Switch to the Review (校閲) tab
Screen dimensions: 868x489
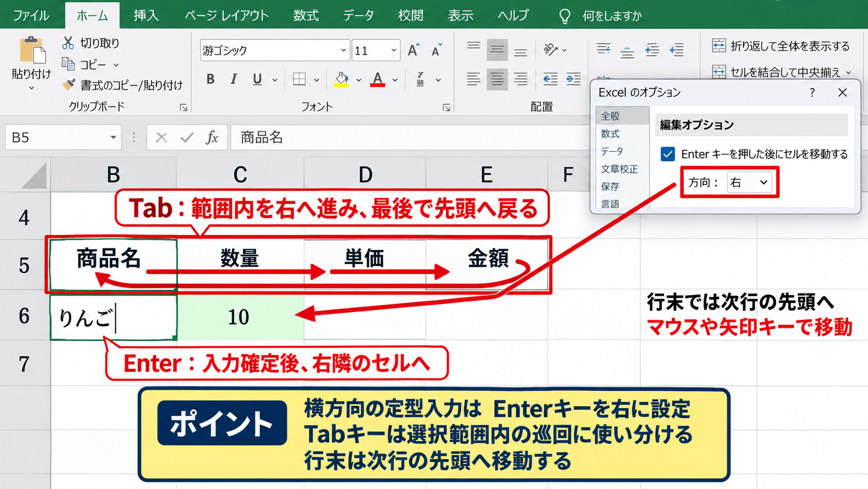(411, 16)
